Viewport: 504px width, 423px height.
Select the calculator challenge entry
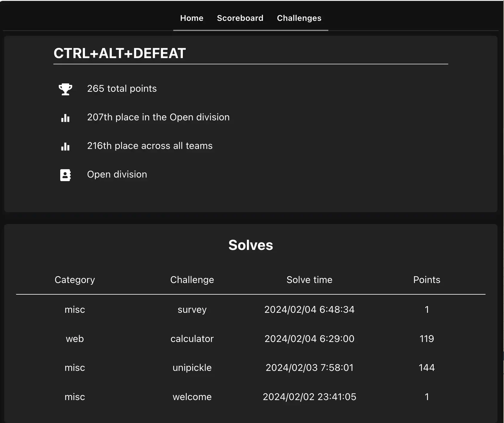pyautogui.click(x=192, y=339)
